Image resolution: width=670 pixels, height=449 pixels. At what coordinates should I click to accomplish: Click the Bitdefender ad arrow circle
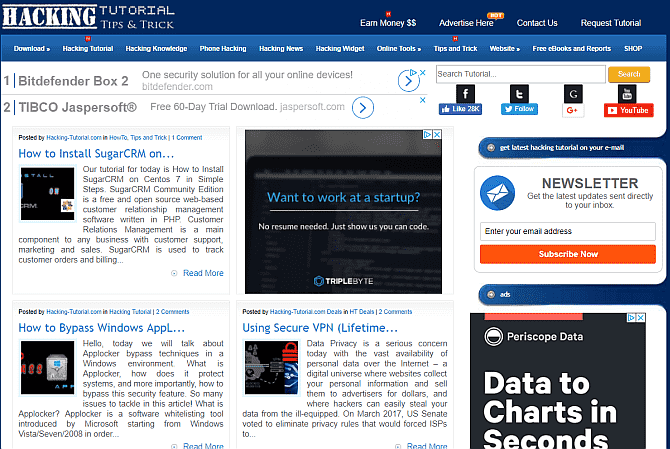[408, 81]
